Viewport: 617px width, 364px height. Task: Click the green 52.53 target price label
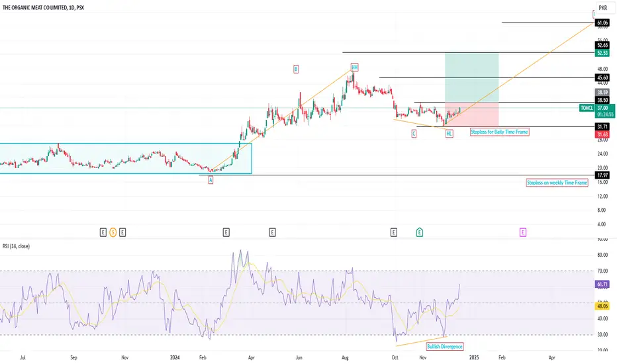point(602,53)
